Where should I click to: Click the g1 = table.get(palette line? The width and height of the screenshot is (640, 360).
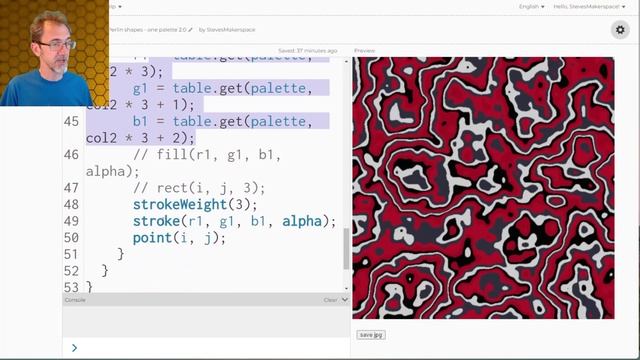point(222,88)
